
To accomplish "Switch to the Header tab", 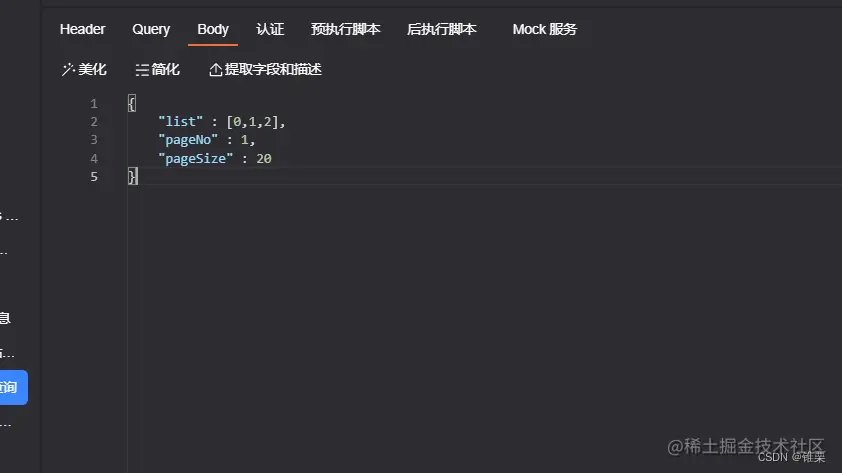I will (x=82, y=29).
